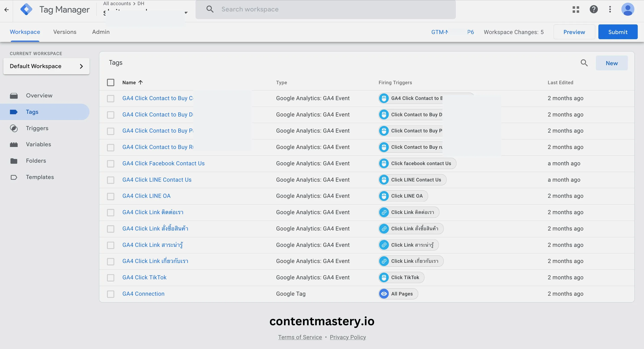Switch to the Admin tab

(x=101, y=32)
